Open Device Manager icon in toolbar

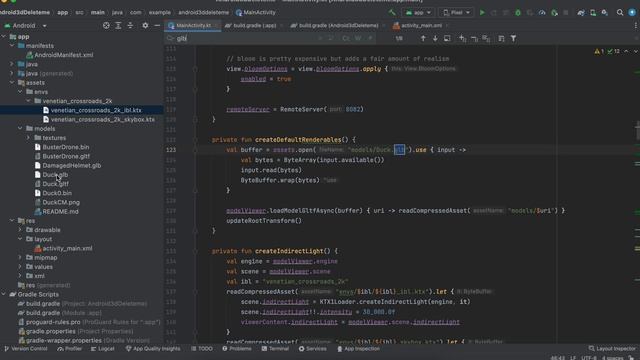tap(593, 13)
